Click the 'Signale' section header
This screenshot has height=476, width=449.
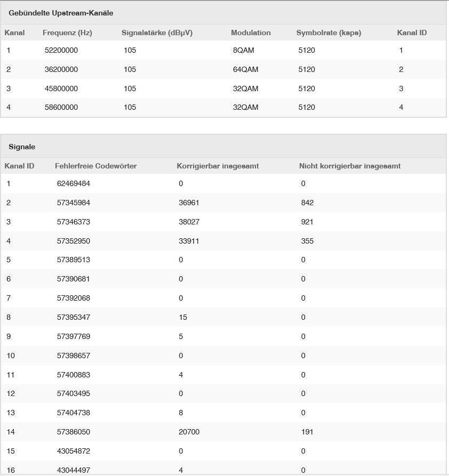pos(22,147)
